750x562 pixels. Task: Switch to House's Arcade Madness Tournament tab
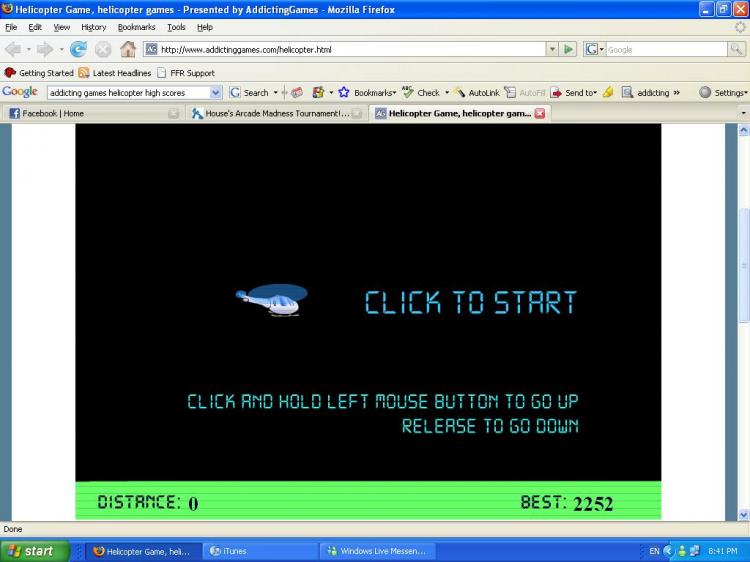pos(270,114)
